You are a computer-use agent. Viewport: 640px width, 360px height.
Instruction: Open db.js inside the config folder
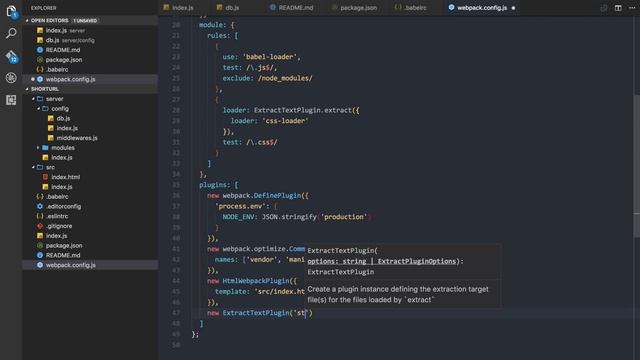pyautogui.click(x=90, y=118)
